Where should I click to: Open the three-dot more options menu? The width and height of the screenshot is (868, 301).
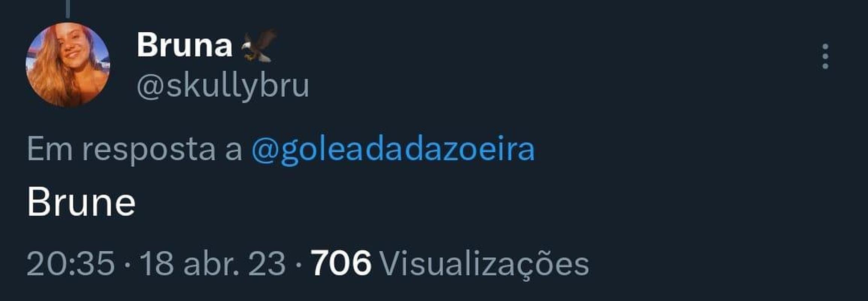(825, 56)
